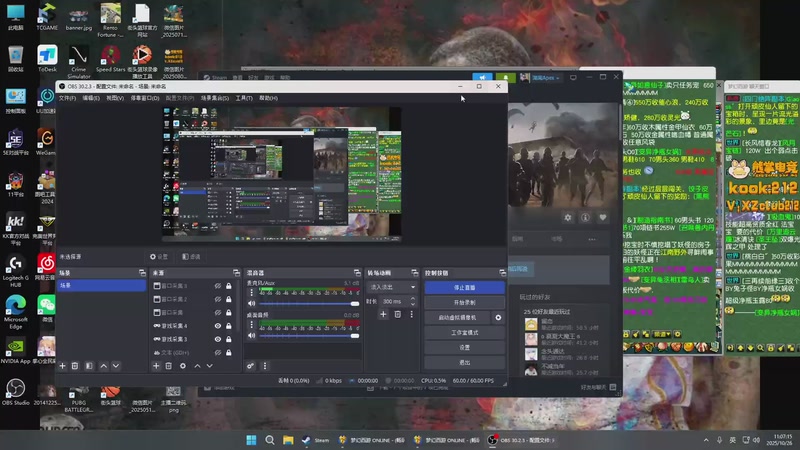
Task: Open File Explorer from the taskbar
Action: coord(288,440)
